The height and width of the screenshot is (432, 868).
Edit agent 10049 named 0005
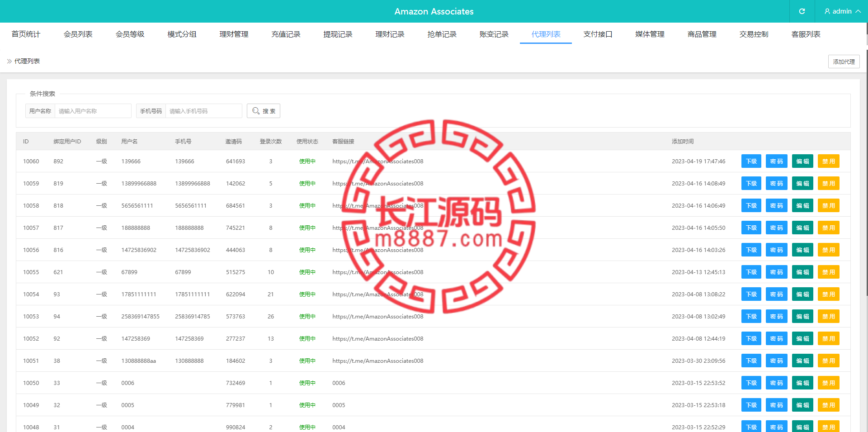coord(802,405)
